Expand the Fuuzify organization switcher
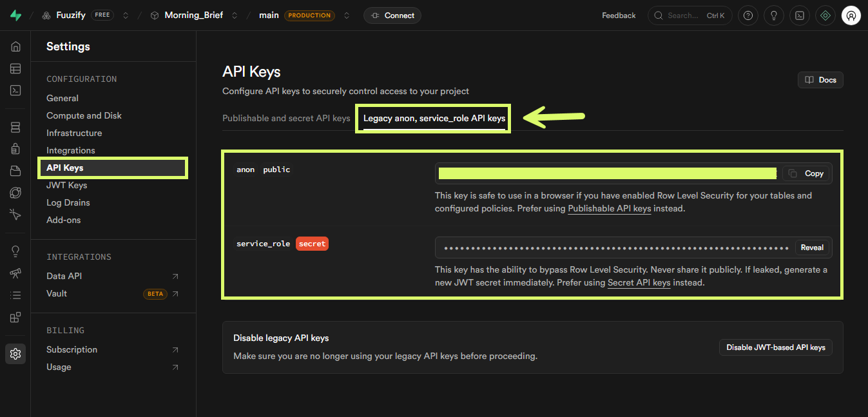This screenshot has width=868, height=417. [x=126, y=15]
